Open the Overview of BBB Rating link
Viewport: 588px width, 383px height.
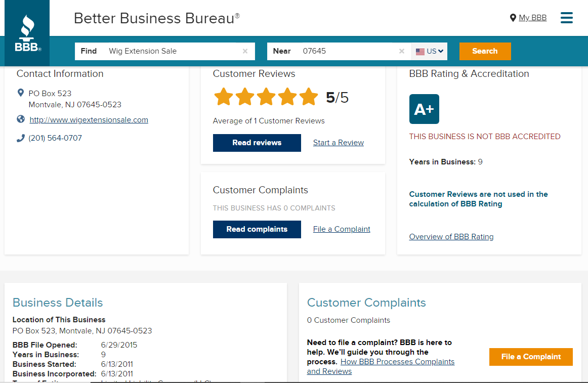(451, 237)
